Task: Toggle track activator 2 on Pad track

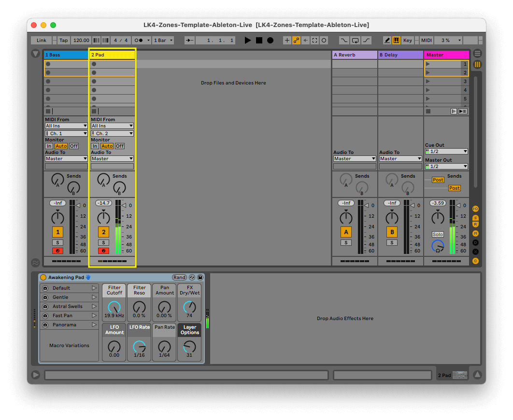Action: 103,232
